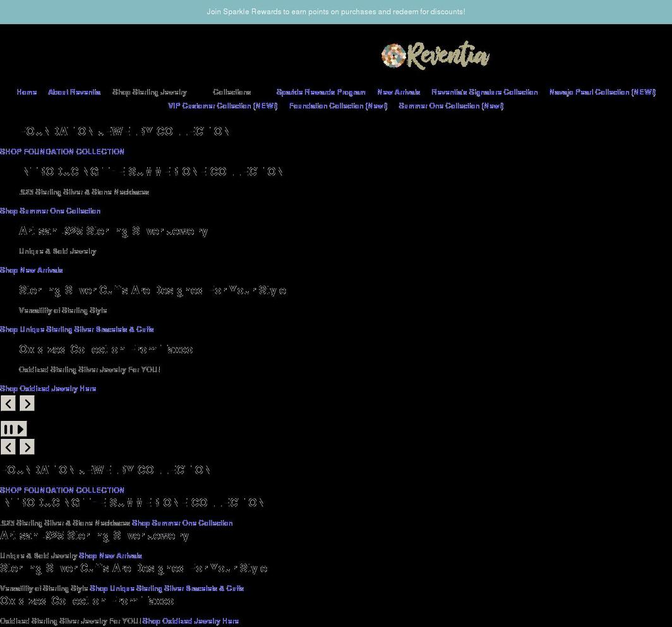Viewport: 672px width, 627px height.
Task: Open Sparkle Rewards Program page
Action: click(x=321, y=92)
